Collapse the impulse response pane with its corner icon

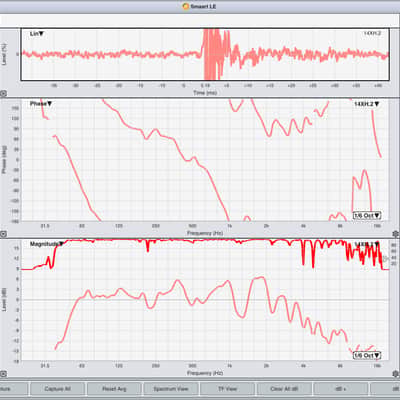pos(3,94)
